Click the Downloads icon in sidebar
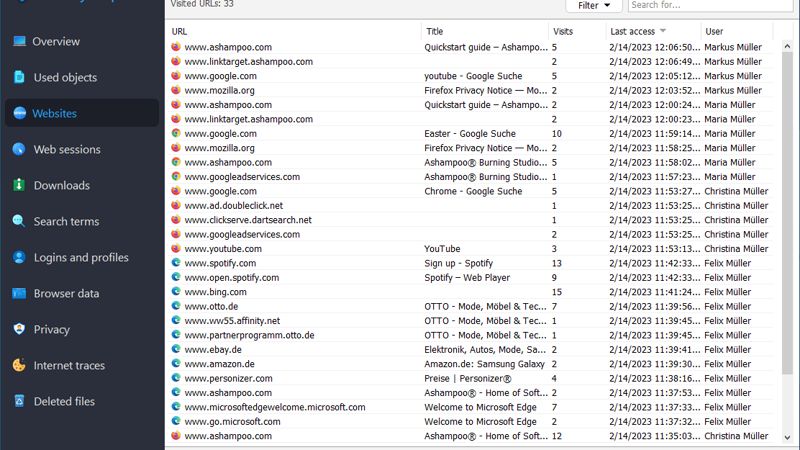This screenshot has height=450, width=800. tap(19, 185)
